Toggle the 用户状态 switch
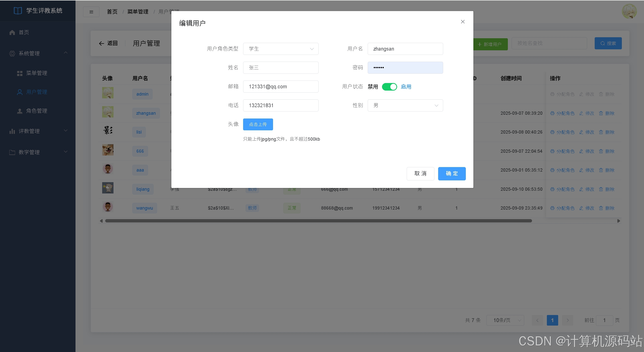644x352 pixels. tap(389, 87)
